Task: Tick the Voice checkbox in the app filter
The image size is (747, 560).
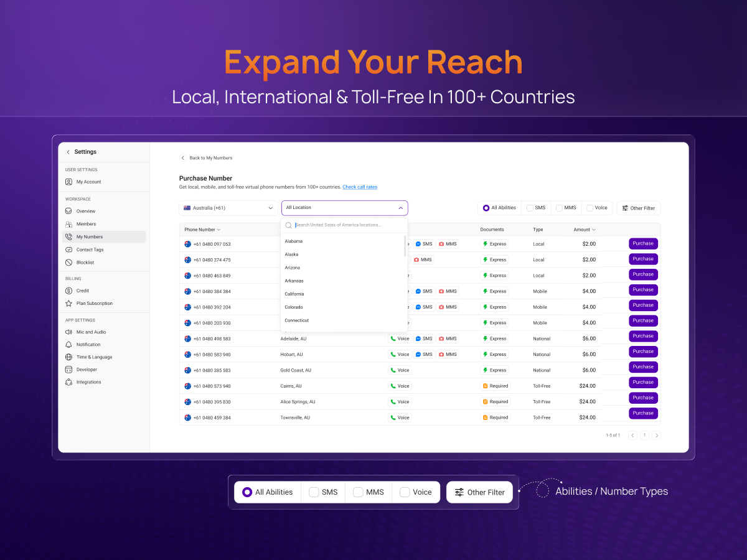Action: point(590,208)
